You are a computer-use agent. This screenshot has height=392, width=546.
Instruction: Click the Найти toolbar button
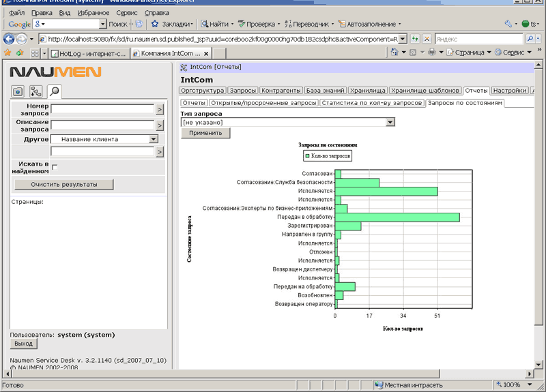click(x=215, y=24)
